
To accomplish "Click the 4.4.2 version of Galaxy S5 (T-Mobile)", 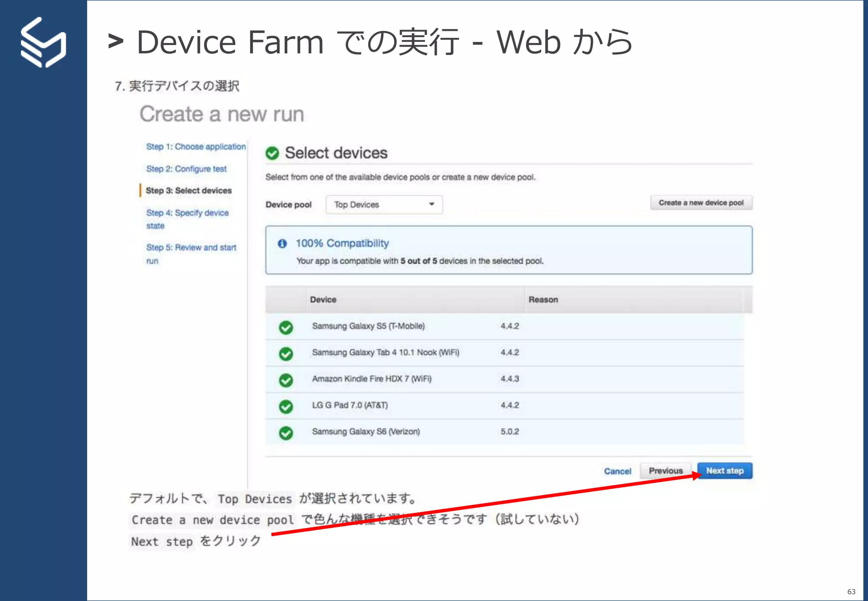I will tap(509, 326).
